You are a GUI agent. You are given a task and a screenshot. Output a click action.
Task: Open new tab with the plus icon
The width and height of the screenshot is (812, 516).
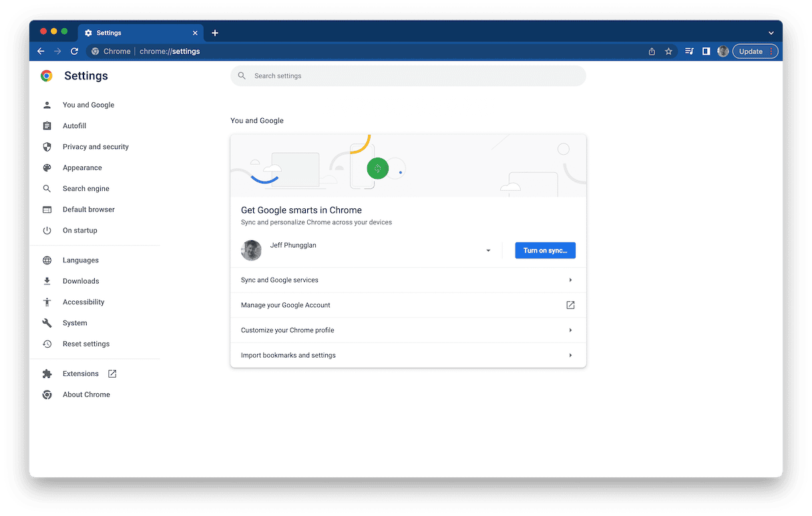215,33
